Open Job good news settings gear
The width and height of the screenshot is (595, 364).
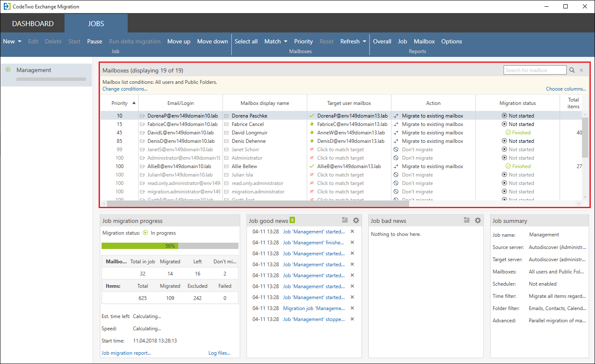click(x=356, y=220)
